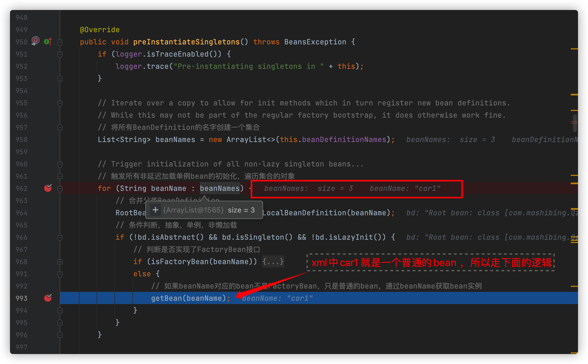Click line number 993 in the gutter
588x364 pixels.
coord(22,298)
